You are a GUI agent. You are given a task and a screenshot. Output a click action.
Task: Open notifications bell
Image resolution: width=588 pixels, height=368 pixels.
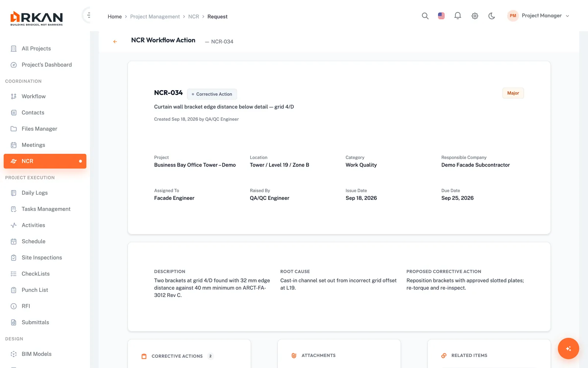(x=458, y=16)
